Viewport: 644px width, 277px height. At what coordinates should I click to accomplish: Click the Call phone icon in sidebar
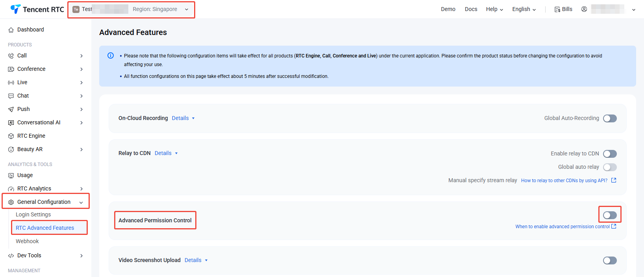pyautogui.click(x=11, y=56)
